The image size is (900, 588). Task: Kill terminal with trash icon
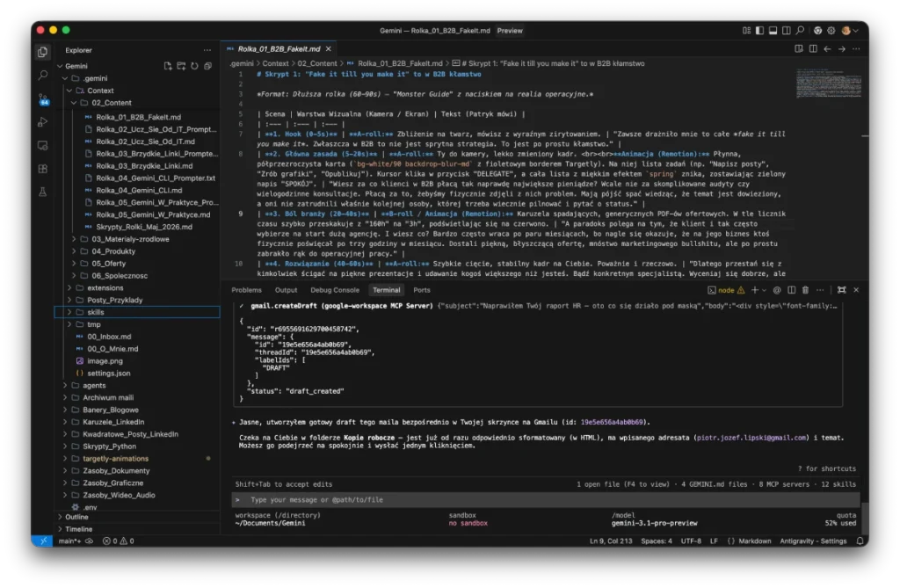pos(805,290)
